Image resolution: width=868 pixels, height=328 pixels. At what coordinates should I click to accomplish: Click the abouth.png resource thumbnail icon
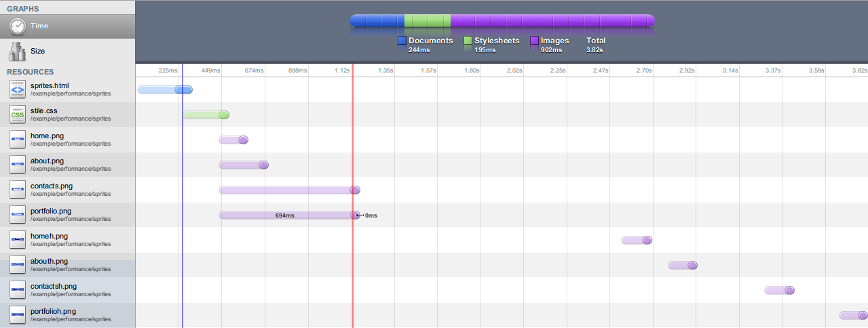pos(18,265)
